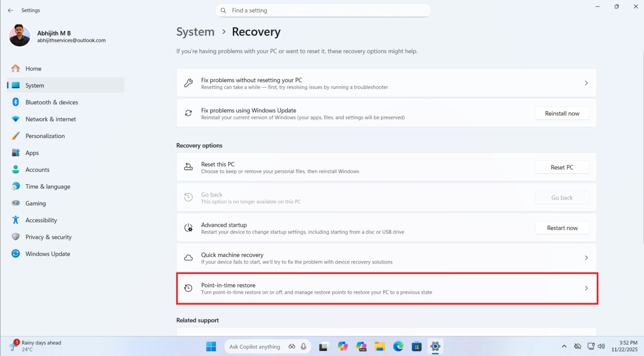Click the Point-in-time restore clock icon
Screen dimensions: 644x356
[x=188, y=288]
